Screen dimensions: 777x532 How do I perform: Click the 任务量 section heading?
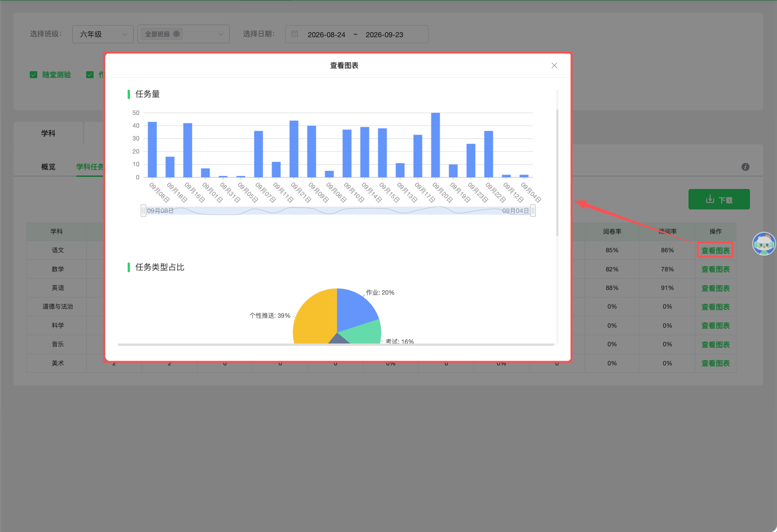click(x=148, y=94)
